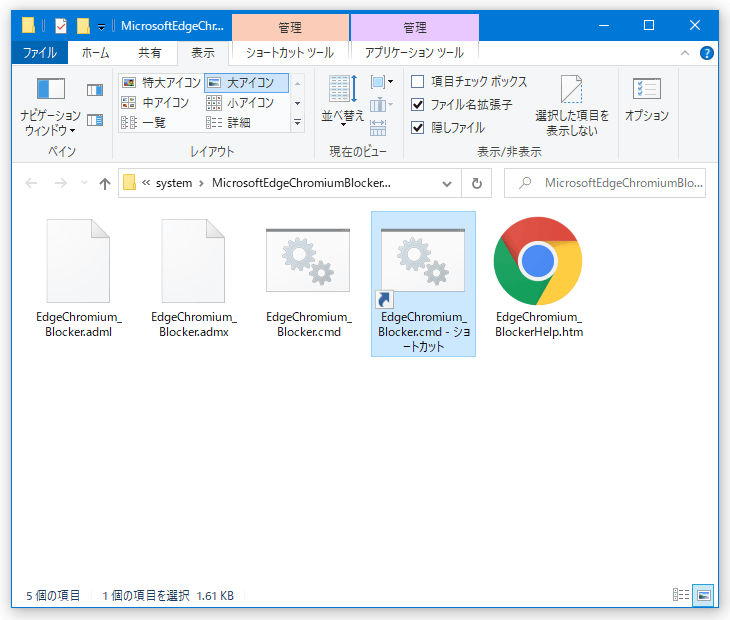Viewport: 730px width, 620px height.
Task: Click the search box field
Action: pos(605,183)
